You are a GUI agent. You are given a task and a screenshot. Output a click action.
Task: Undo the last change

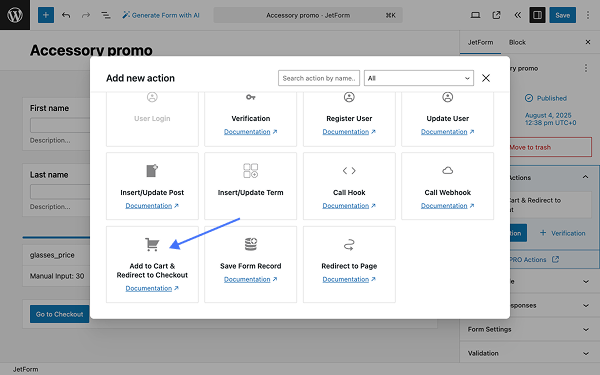click(x=66, y=15)
